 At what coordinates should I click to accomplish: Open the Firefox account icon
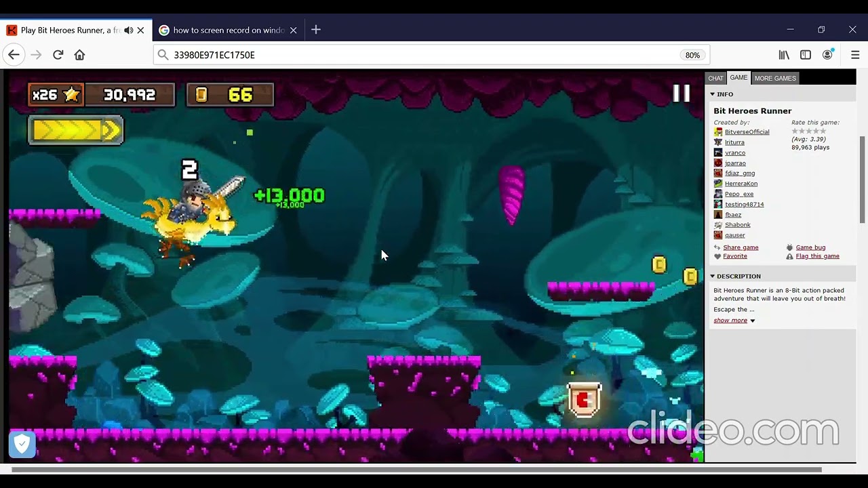[x=827, y=55]
